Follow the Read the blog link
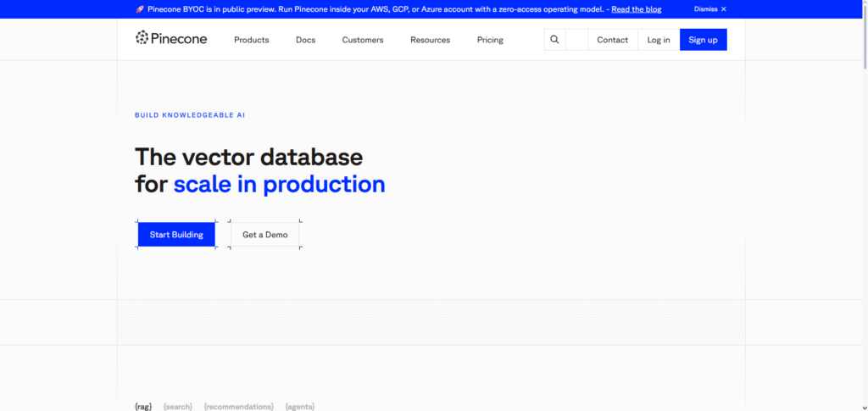868x411 pixels. pyautogui.click(x=636, y=9)
